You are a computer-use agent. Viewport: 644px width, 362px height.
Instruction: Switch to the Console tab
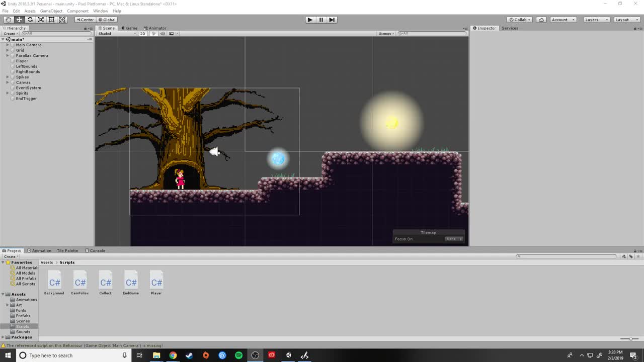(95, 251)
